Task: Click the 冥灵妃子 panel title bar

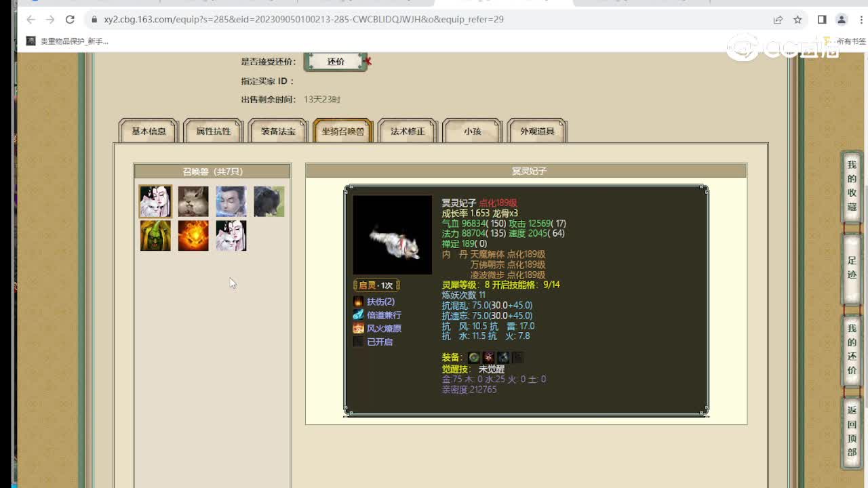Action: click(x=526, y=171)
